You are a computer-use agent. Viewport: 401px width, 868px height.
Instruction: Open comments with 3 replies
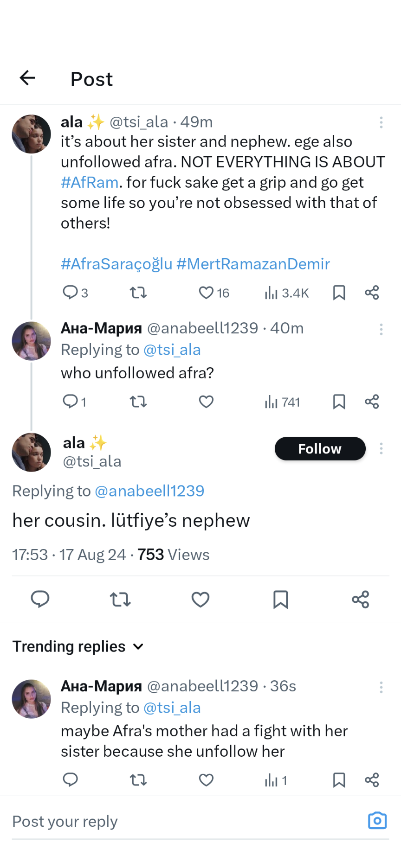[71, 293]
